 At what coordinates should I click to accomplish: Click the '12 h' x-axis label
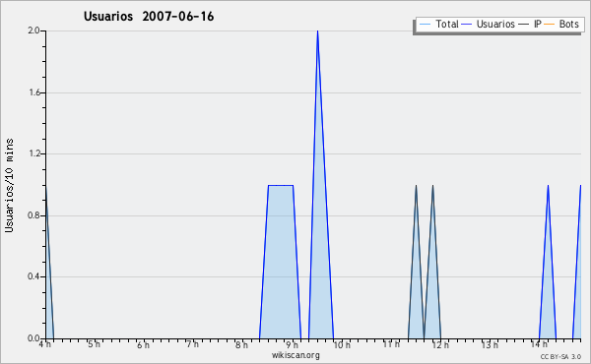point(440,344)
